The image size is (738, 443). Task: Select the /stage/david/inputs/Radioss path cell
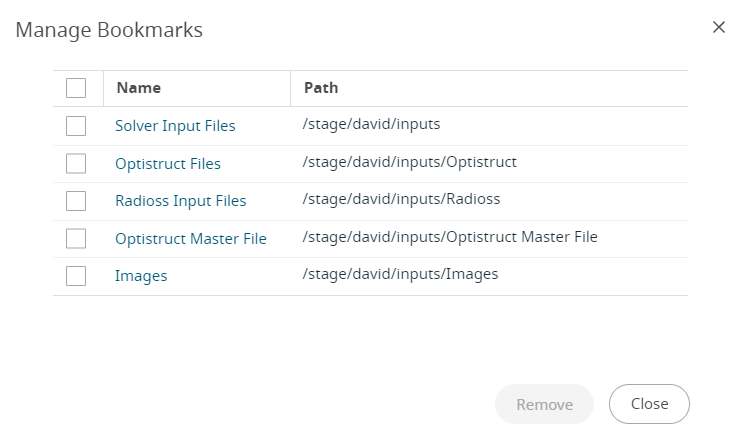(401, 199)
